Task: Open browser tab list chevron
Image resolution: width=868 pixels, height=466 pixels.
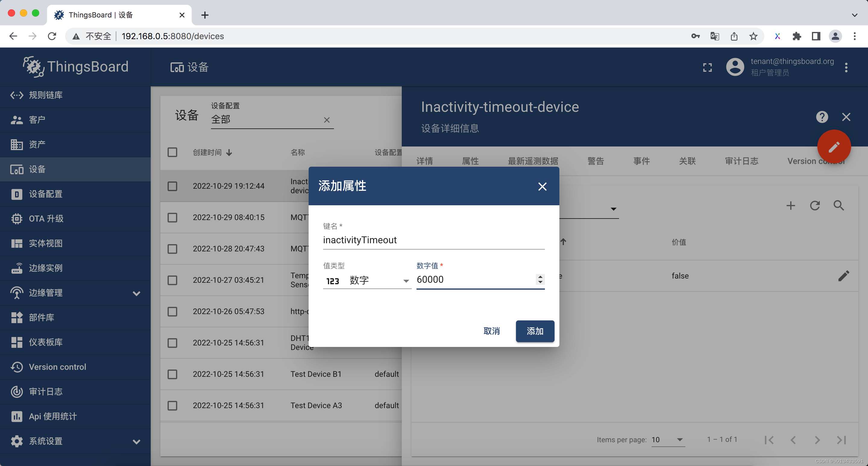Action: pos(854,15)
